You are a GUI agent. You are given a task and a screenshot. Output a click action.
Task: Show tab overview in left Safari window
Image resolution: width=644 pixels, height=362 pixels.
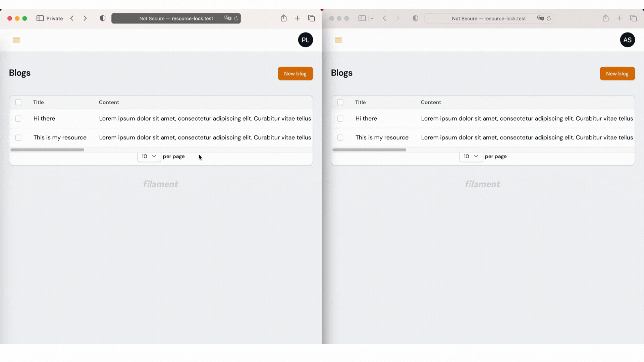pyautogui.click(x=311, y=18)
